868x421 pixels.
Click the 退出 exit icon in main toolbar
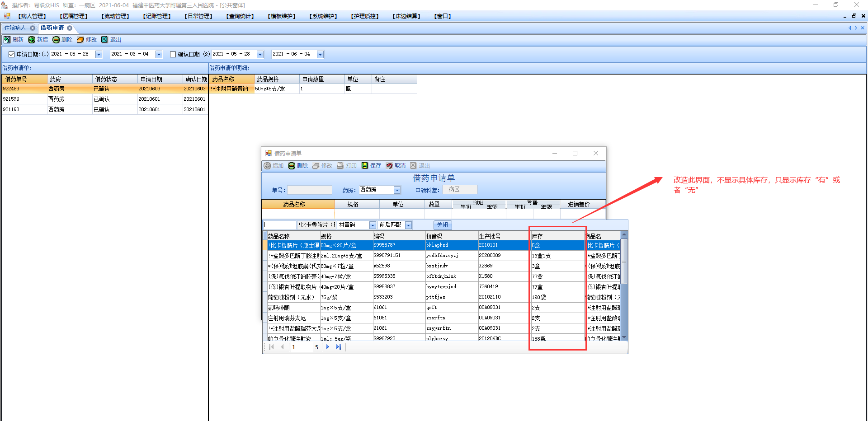tap(104, 40)
